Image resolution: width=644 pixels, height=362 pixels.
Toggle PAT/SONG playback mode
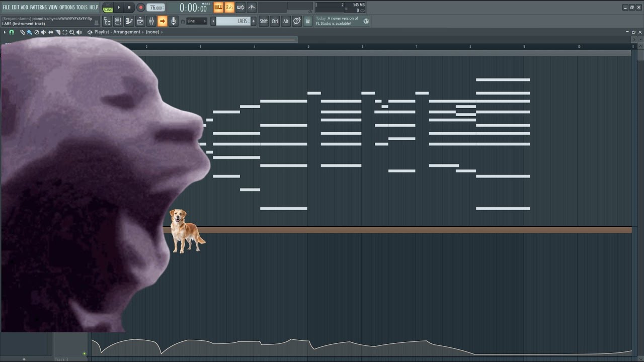(108, 8)
